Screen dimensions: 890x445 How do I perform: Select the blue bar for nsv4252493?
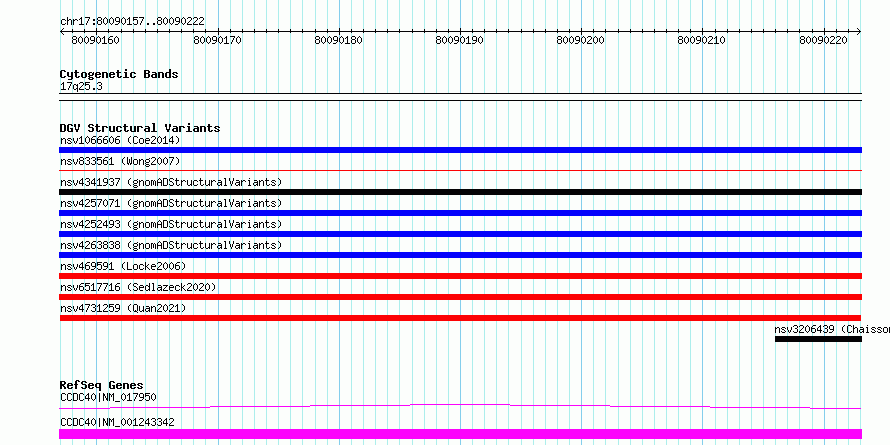pos(460,234)
